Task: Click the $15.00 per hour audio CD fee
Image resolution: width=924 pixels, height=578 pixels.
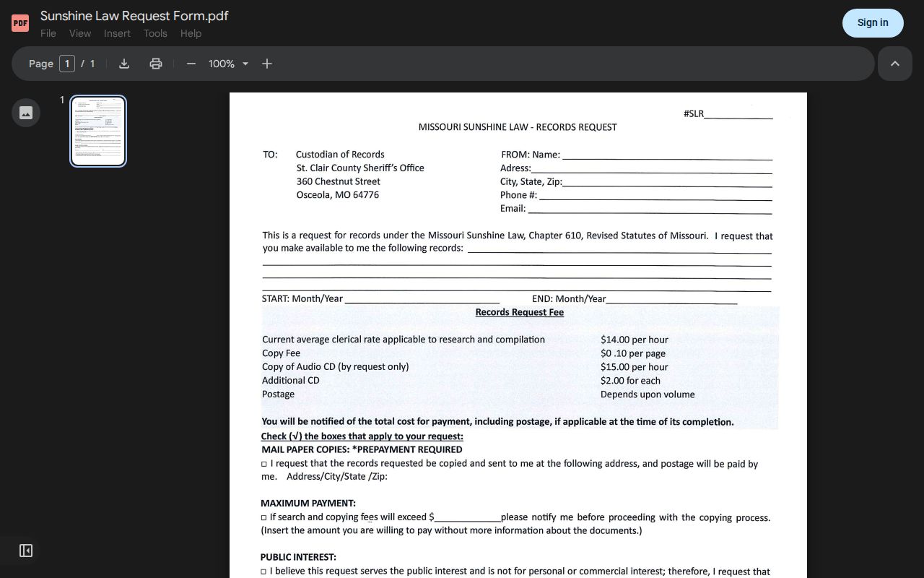Action: [x=635, y=367]
